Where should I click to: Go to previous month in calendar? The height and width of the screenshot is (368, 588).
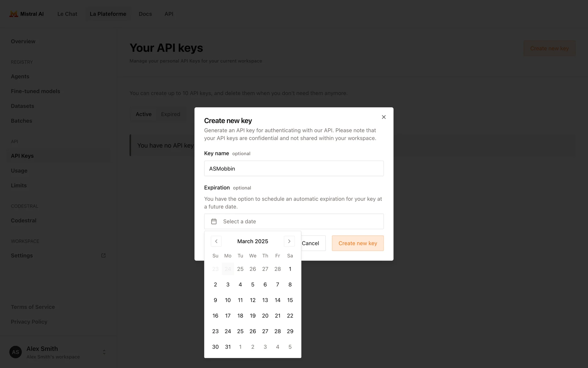click(x=216, y=241)
